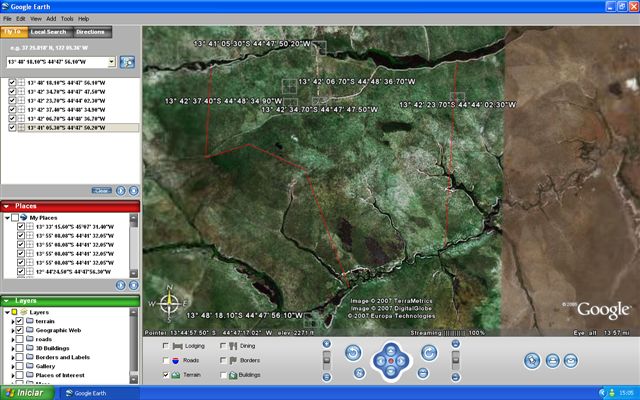The height and width of the screenshot is (400, 640).
Task: Click the red center navigation button
Action: pos(391,361)
